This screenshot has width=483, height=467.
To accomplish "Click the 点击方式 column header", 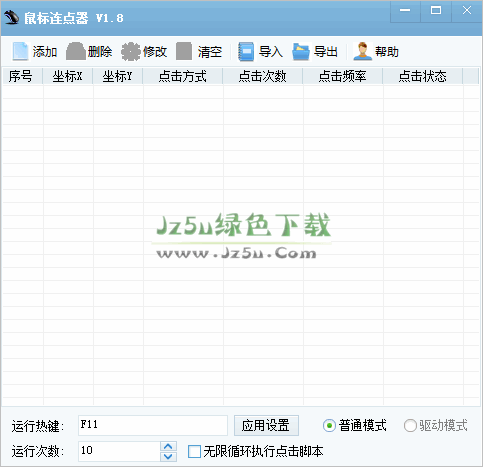I will (x=183, y=76).
